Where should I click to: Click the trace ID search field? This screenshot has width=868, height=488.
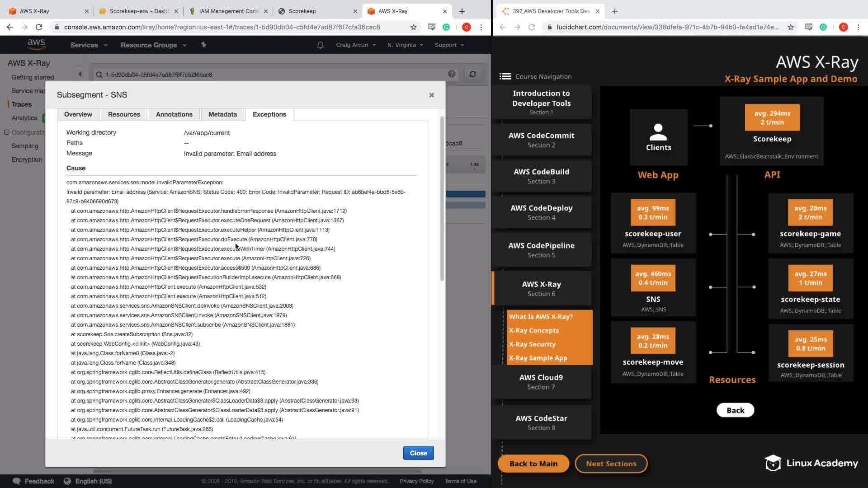[271, 75]
